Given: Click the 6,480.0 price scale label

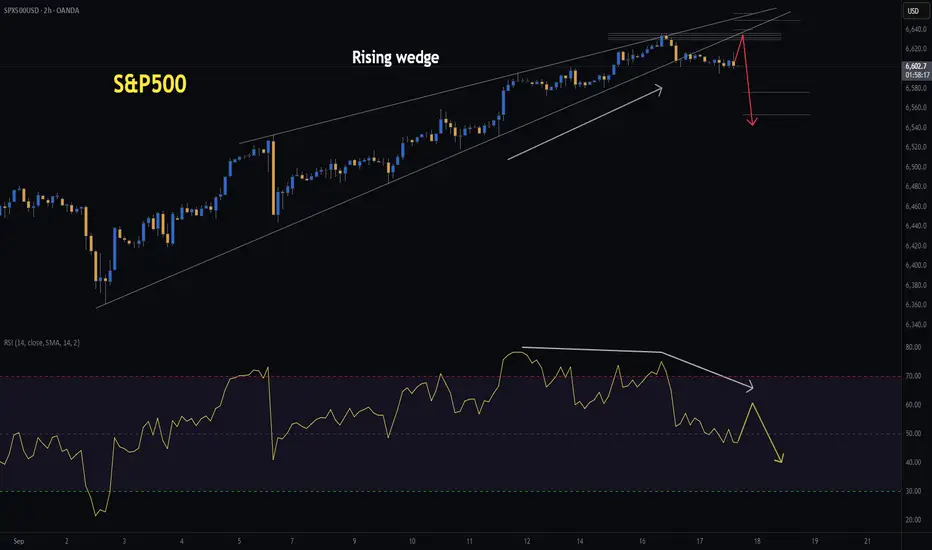Looking at the screenshot, I should pyautogui.click(x=916, y=186).
